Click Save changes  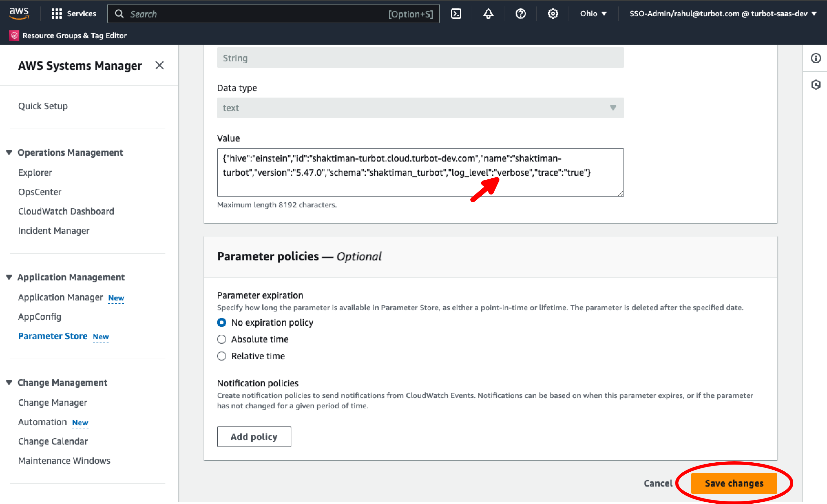coord(735,483)
